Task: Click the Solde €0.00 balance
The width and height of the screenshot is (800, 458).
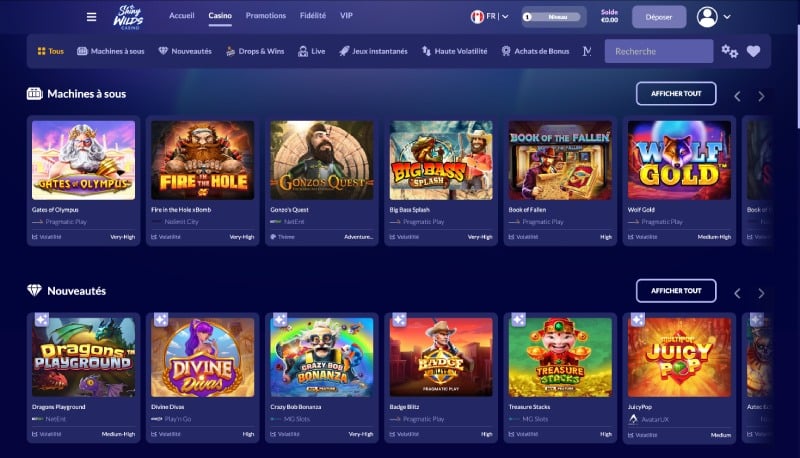Action: [609, 16]
